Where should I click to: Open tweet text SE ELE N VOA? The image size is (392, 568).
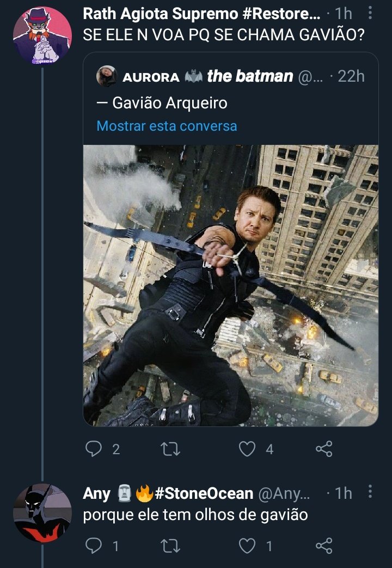tap(223, 35)
